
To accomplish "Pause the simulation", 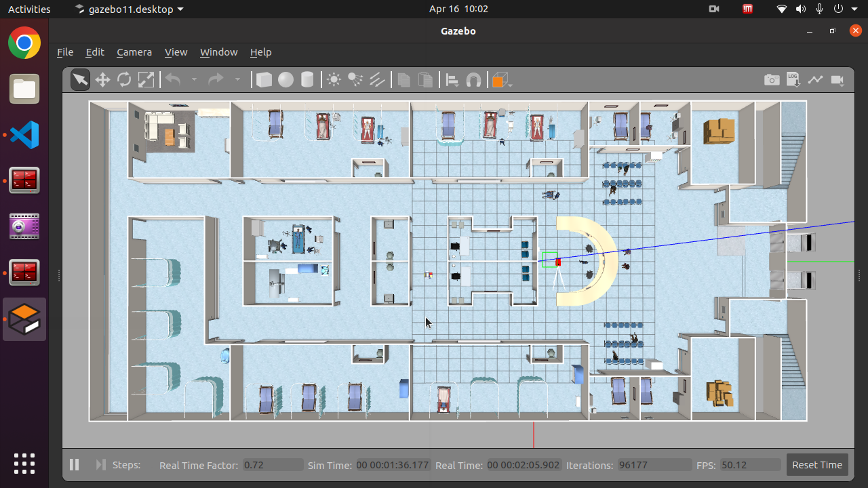I will [x=75, y=465].
